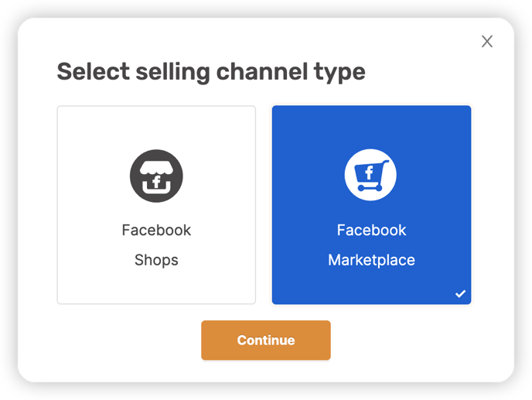Click the cart wheels on Marketplace icon
Screen dimensions: 532x400
coord(370,187)
